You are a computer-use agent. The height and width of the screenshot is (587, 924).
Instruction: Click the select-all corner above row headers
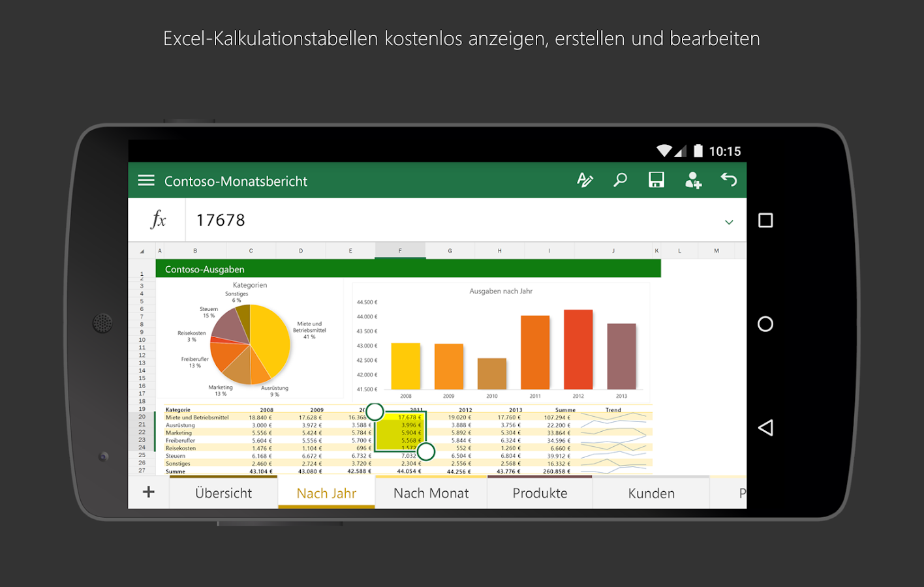142,250
